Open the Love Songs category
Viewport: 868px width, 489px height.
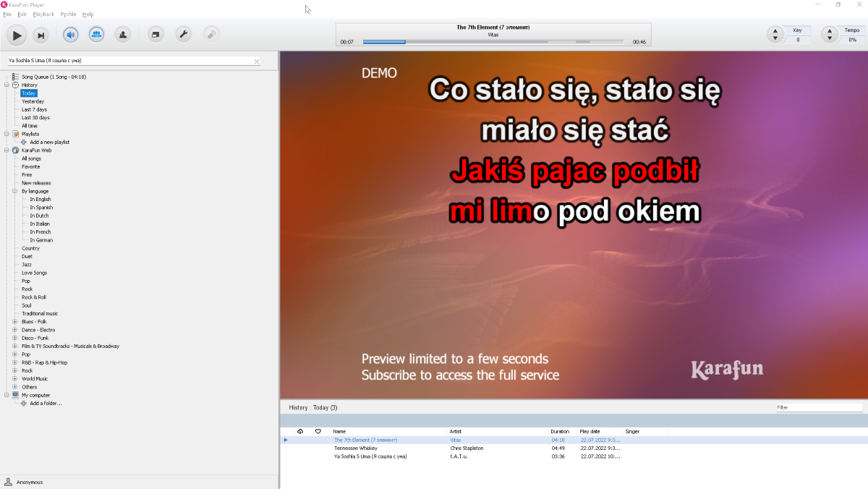pos(34,273)
